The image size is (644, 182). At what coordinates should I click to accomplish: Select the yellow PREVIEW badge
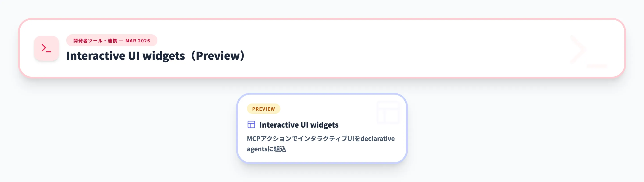tap(263, 109)
